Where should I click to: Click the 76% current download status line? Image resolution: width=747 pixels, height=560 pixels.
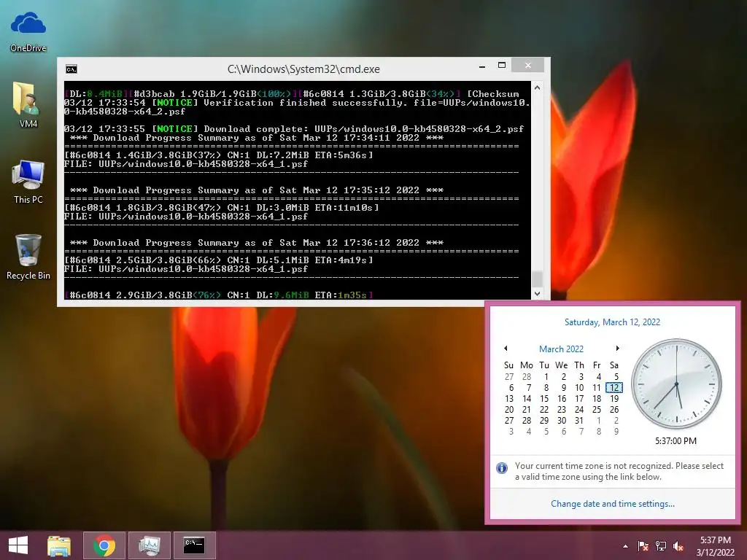[219, 295]
